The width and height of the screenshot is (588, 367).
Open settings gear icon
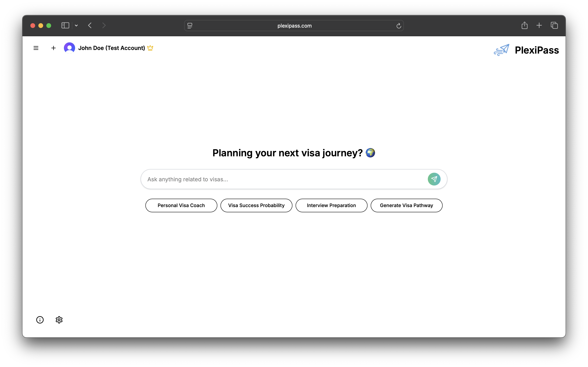pyautogui.click(x=59, y=320)
